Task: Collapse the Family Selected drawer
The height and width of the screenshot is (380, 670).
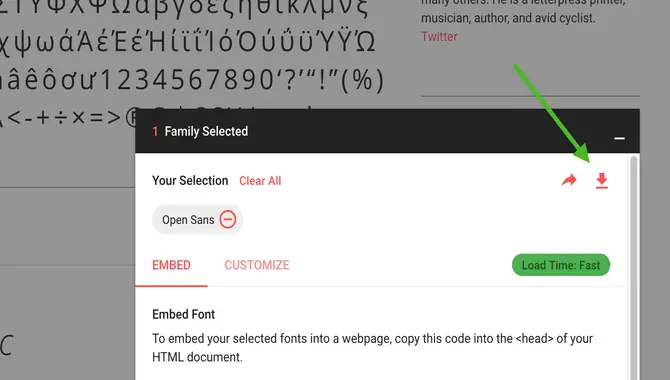Action: (x=619, y=138)
